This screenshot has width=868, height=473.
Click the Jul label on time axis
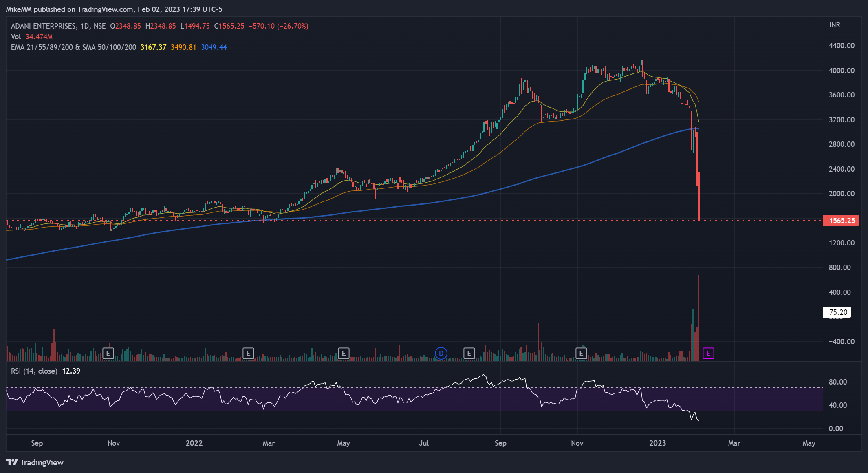[424, 443]
